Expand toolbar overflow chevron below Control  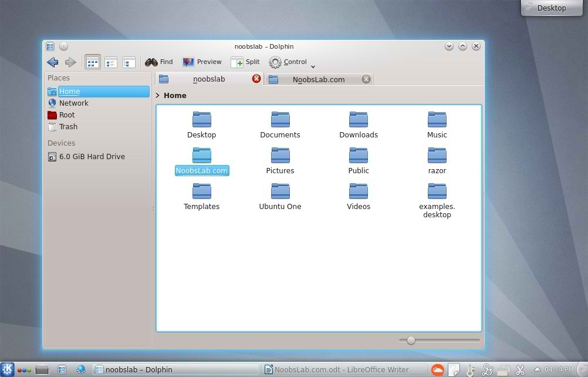[313, 67]
